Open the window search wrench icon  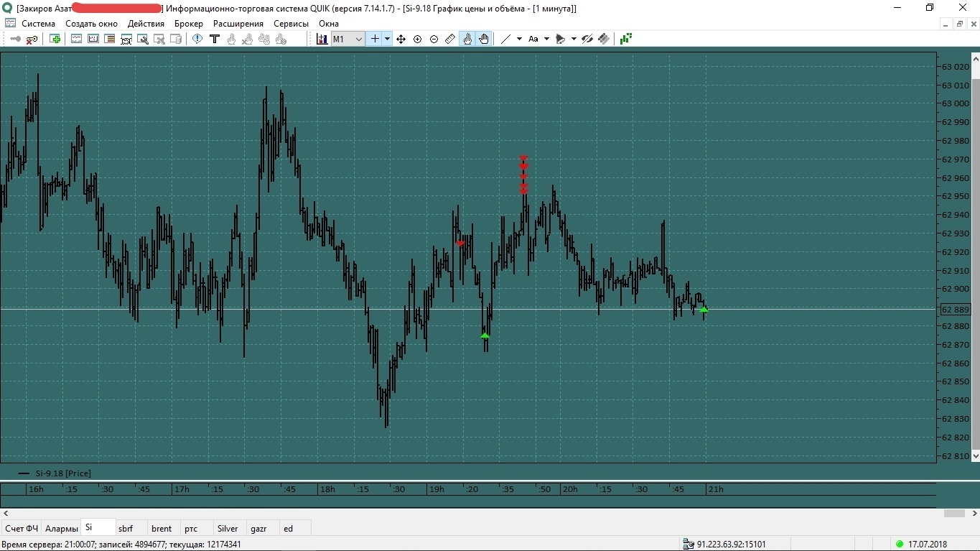(x=143, y=39)
